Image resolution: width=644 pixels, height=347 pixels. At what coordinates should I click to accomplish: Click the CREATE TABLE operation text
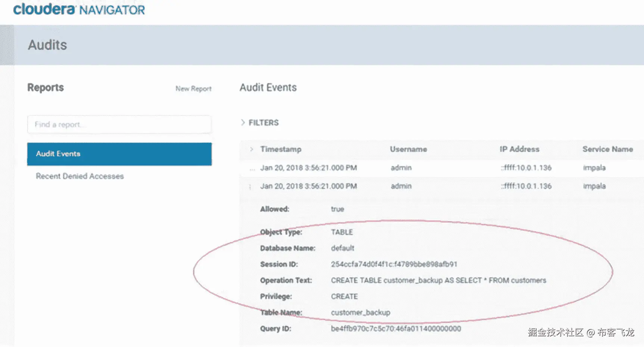click(x=439, y=280)
